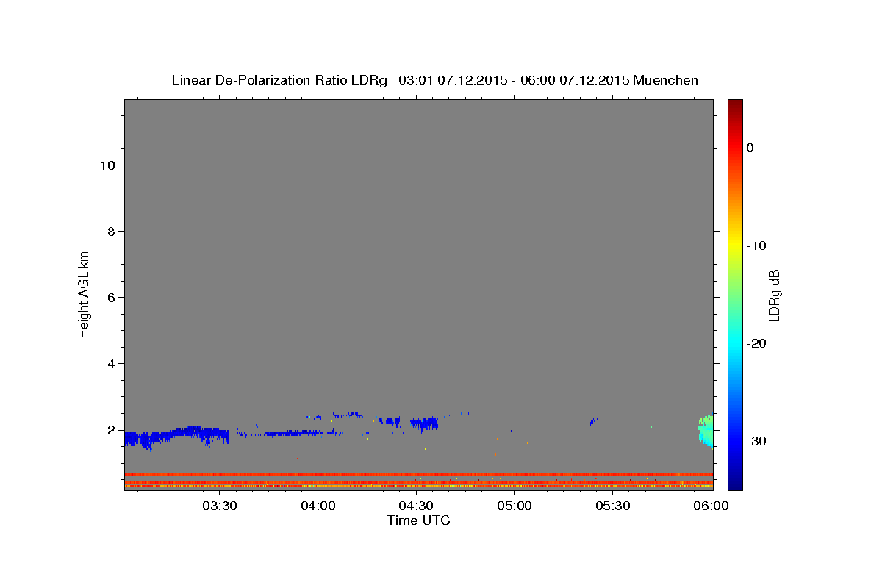The height and width of the screenshot is (588, 882).
Task: Click the colorbar value -20
Action: tap(756, 343)
